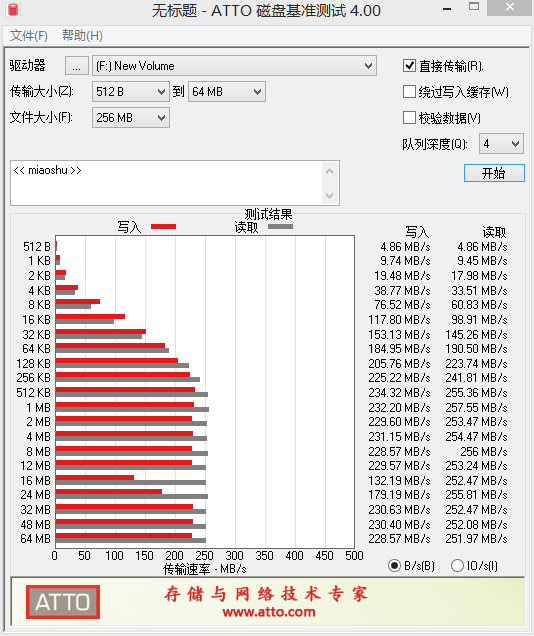Viewport: 534px width, 636px height.
Task: Start the benchmark with the 开始 button
Action: [494, 173]
